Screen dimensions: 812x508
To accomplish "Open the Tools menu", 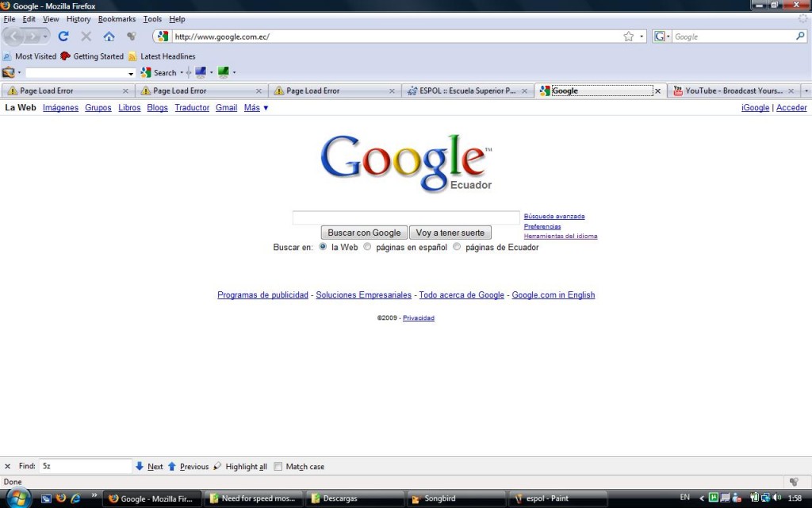I will click(152, 19).
